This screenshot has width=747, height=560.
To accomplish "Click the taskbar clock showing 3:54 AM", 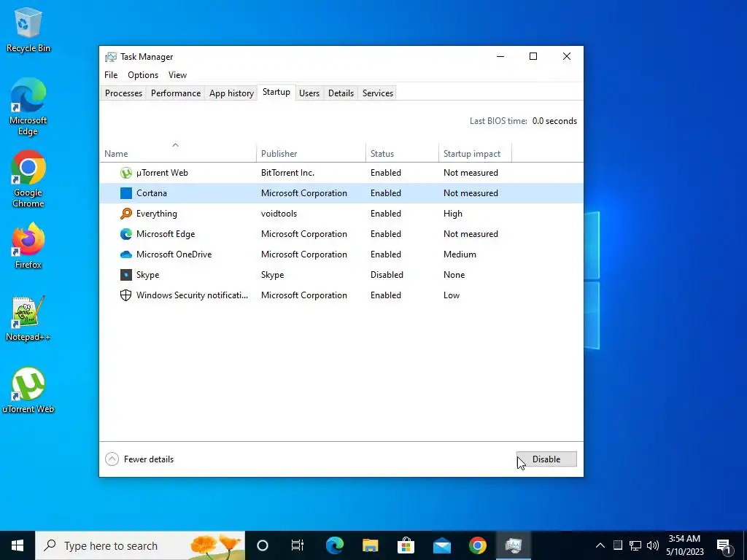I will click(684, 545).
